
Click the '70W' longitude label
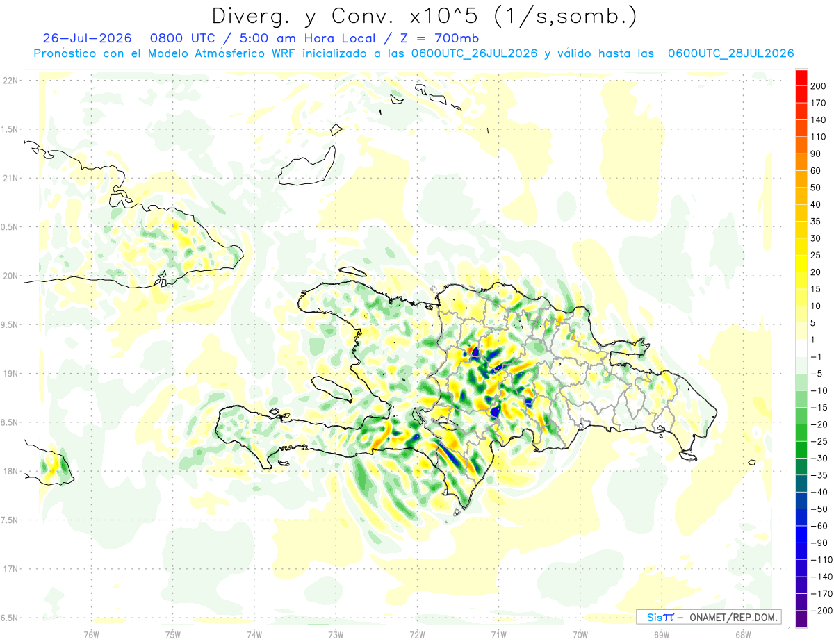tap(580, 634)
